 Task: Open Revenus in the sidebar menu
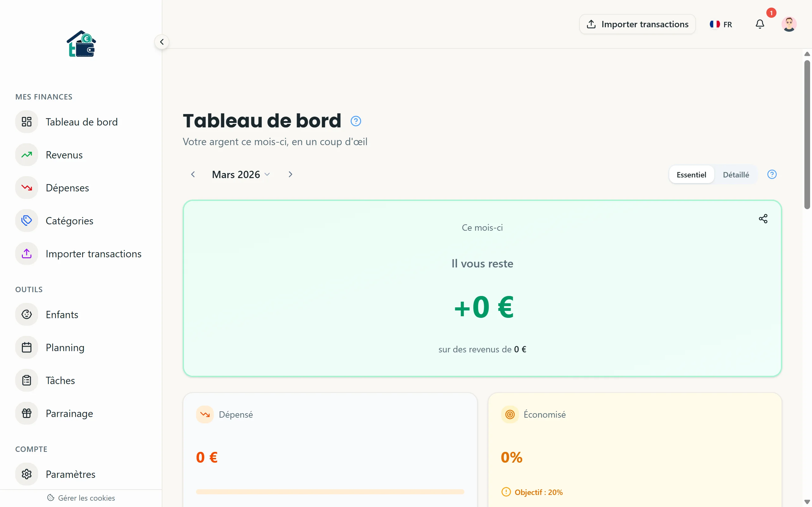[x=64, y=155]
